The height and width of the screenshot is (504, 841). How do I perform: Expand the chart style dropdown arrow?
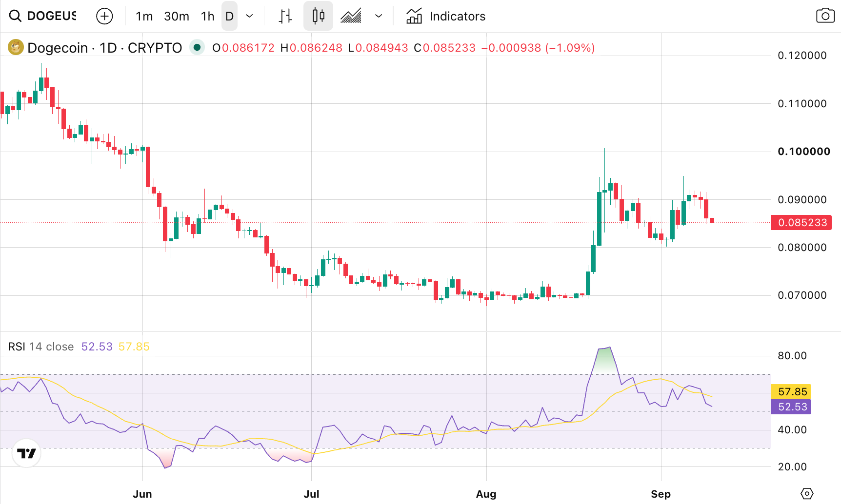click(x=379, y=16)
